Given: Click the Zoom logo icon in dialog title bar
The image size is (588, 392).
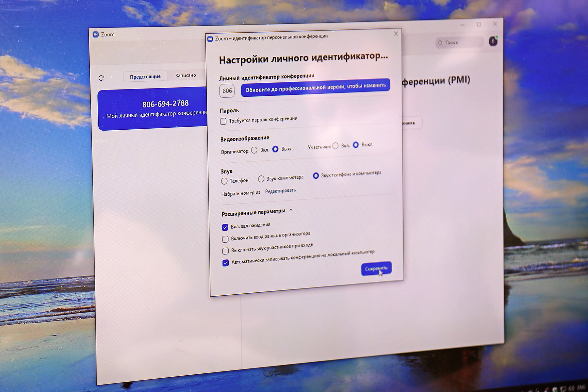Looking at the screenshot, I should pos(210,39).
